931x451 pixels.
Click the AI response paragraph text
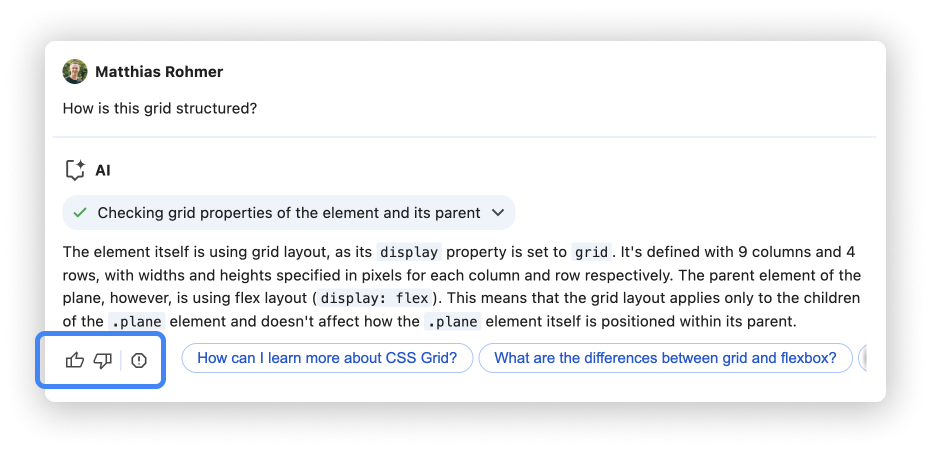point(460,275)
